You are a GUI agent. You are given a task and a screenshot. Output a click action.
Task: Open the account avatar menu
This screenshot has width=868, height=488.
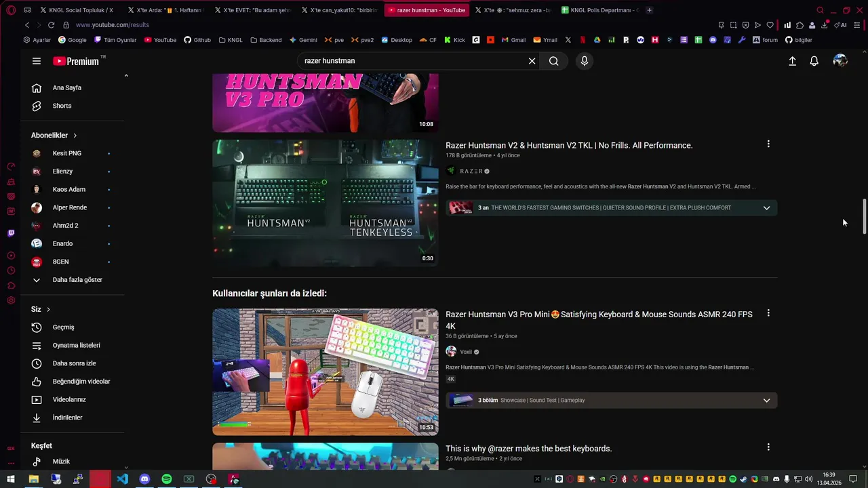pos(840,61)
